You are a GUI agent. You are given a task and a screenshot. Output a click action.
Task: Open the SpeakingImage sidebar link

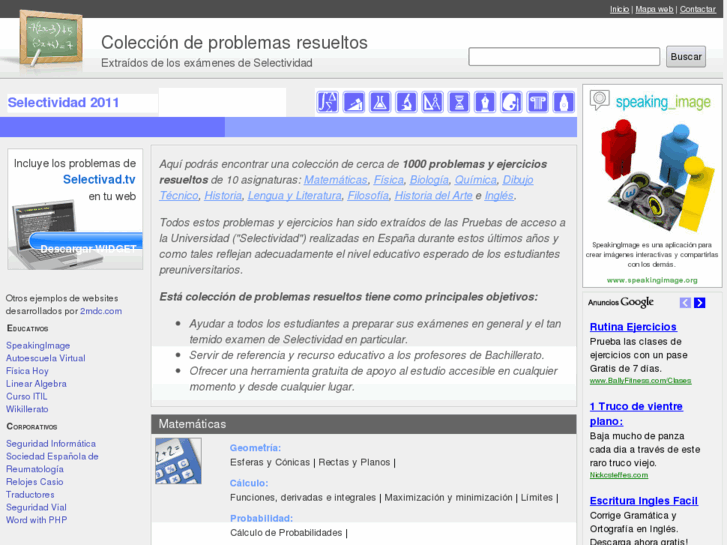point(38,346)
